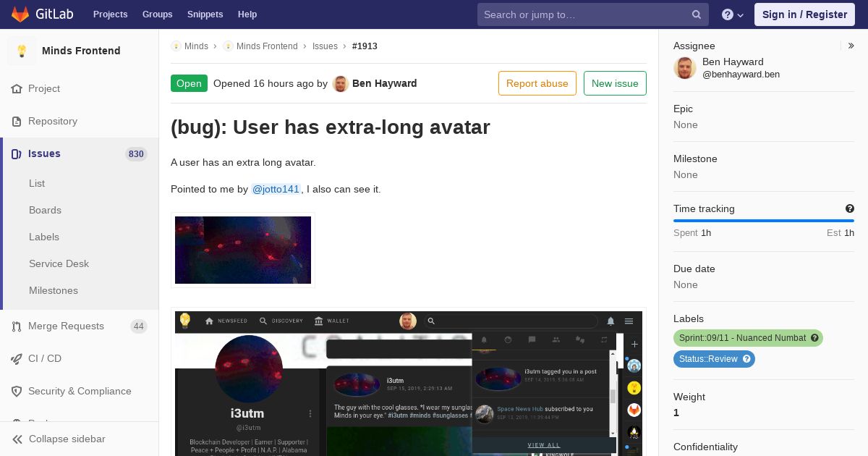This screenshot has width=868, height=456.
Task: Click the green Open status badge
Action: (189, 83)
